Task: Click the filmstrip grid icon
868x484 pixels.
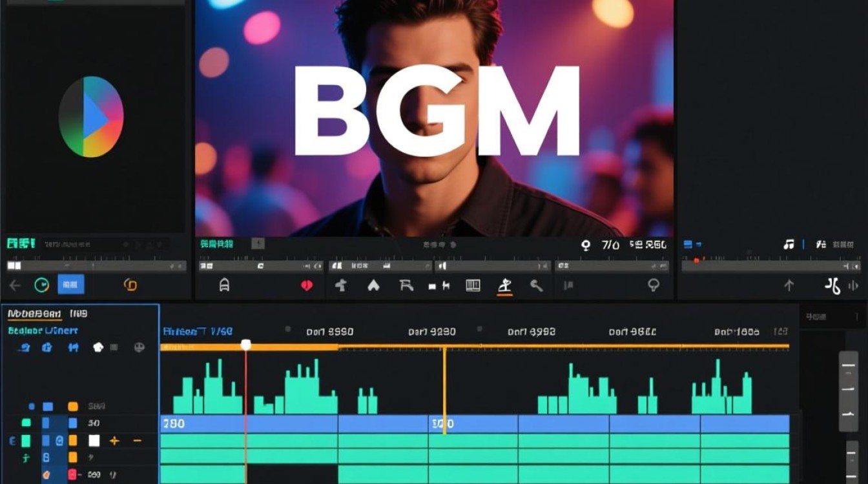Action: (473, 285)
